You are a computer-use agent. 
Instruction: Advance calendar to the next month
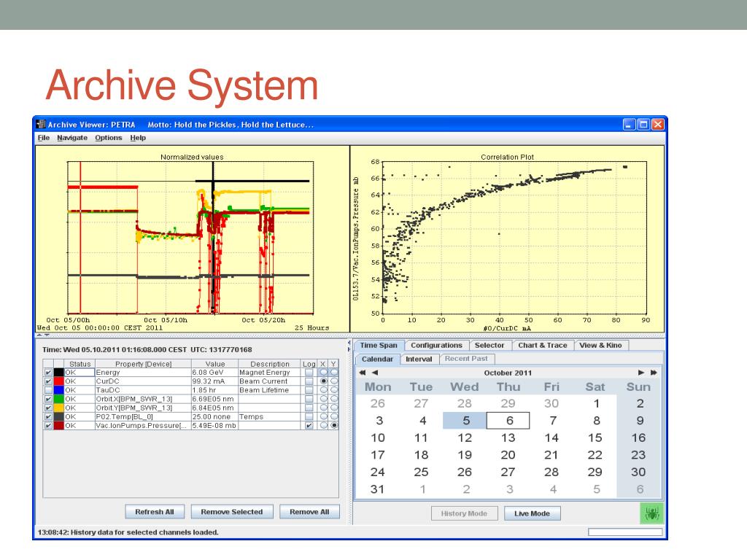coord(641,373)
